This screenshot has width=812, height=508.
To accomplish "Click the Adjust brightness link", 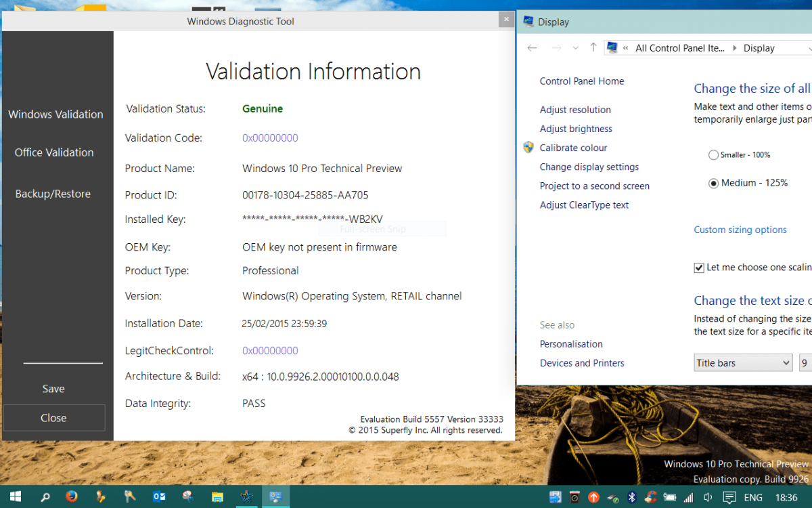I will pos(576,129).
